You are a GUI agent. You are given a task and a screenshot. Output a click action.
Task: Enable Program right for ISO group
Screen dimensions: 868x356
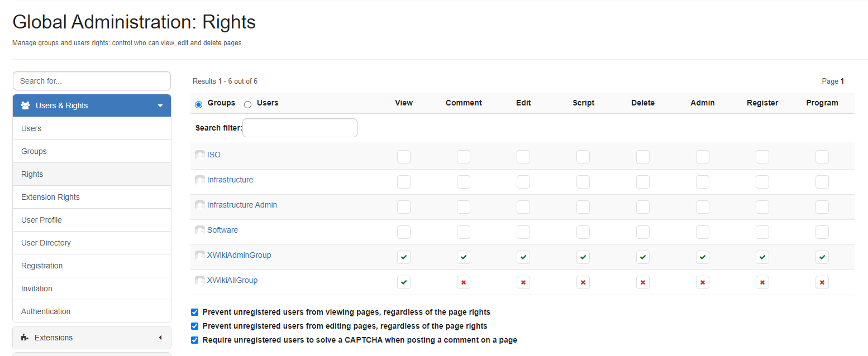point(822,157)
